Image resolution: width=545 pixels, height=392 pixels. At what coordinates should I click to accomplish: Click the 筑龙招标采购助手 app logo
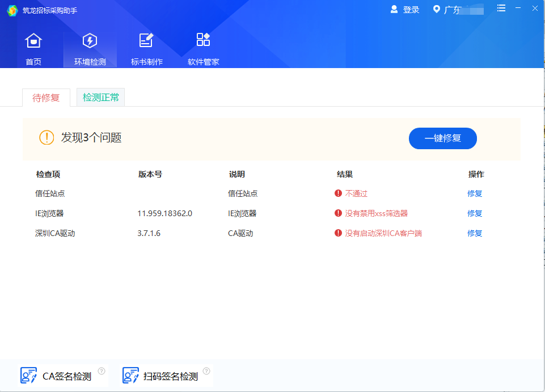(12, 10)
